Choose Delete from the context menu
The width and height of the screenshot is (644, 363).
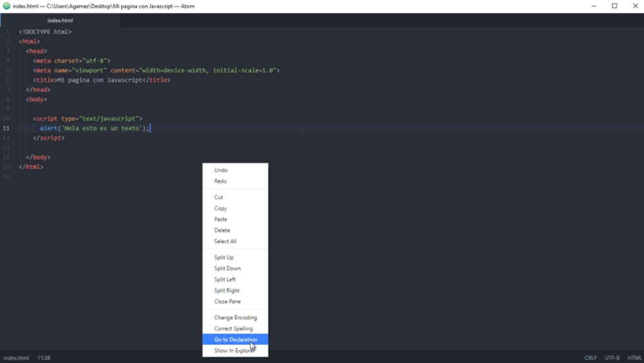(235, 231)
